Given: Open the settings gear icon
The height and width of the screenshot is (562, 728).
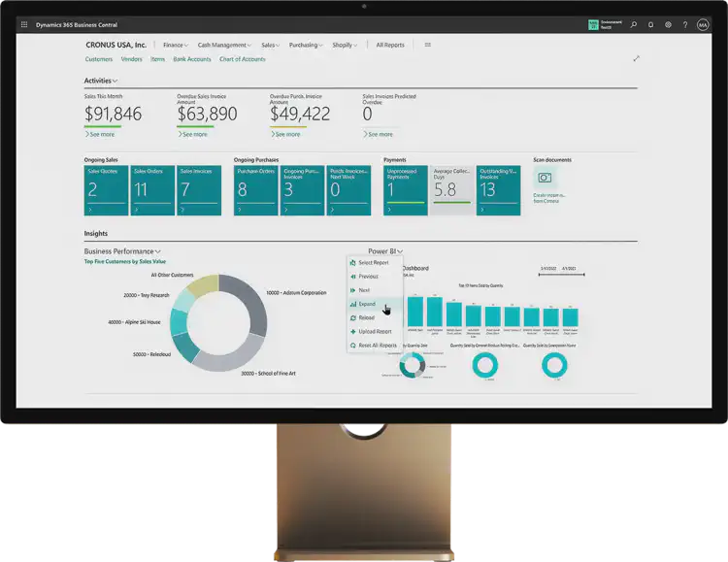Looking at the screenshot, I should [668, 24].
